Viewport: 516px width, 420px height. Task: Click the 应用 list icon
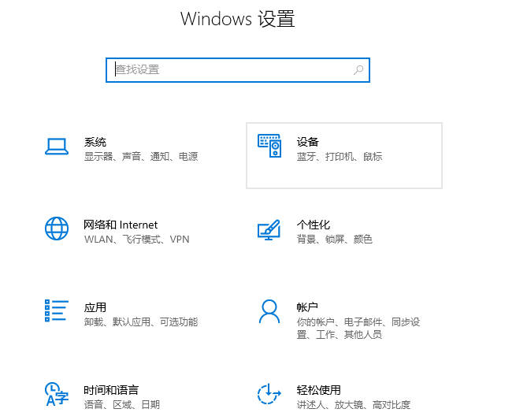tap(57, 310)
